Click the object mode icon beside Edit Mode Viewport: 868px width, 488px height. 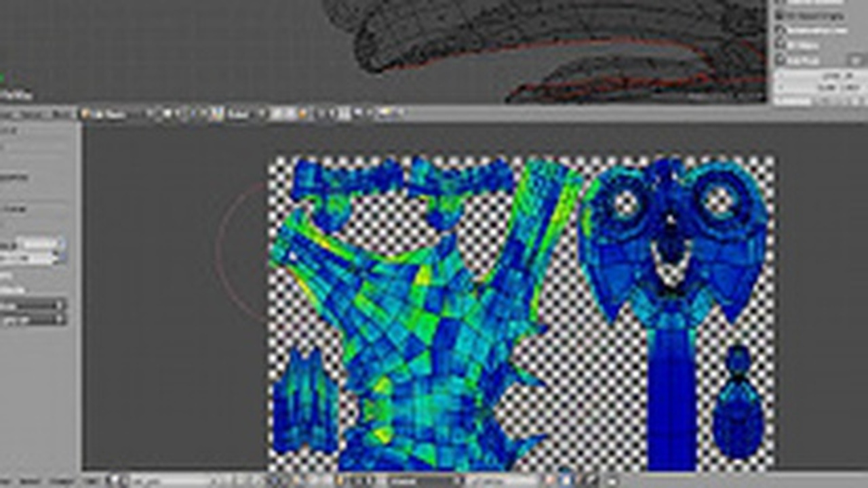(86, 115)
